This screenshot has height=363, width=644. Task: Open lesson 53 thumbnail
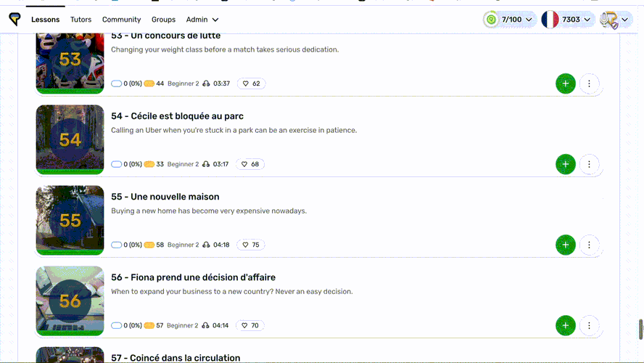tap(70, 63)
